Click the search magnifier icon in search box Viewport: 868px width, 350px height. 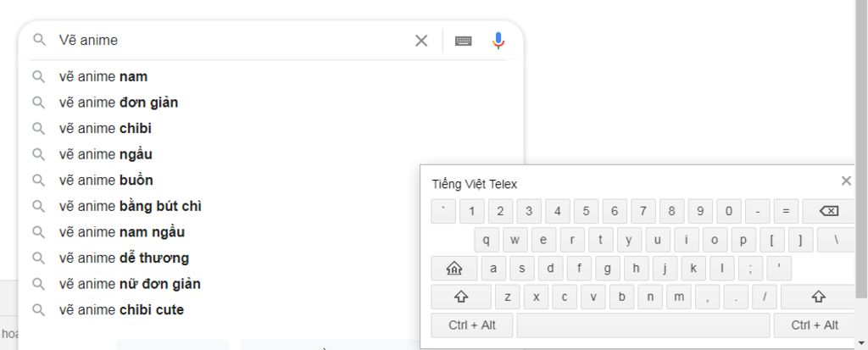point(39,40)
